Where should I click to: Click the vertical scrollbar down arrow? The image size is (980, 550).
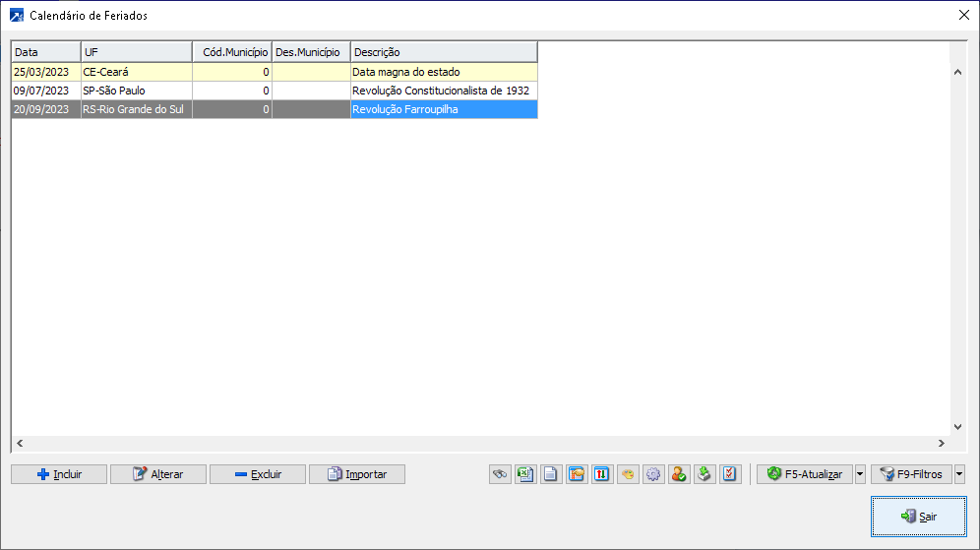click(957, 427)
